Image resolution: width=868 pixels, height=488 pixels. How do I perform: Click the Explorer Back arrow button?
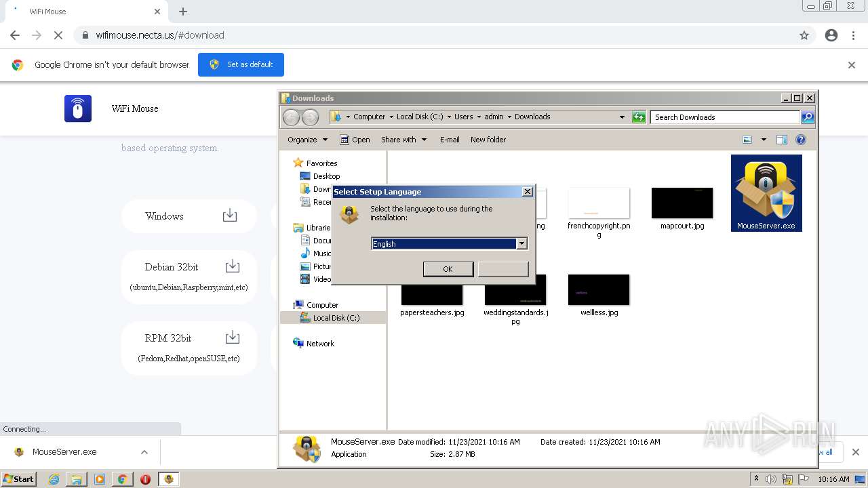tap(291, 117)
